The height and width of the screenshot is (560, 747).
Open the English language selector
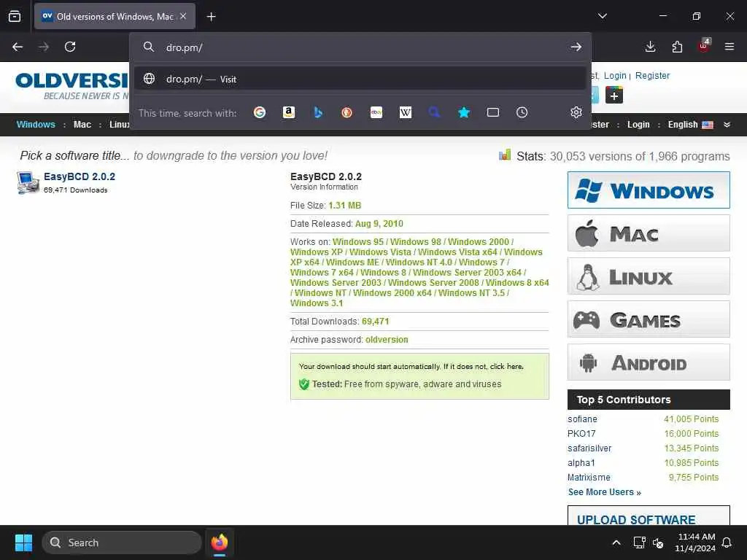(x=690, y=125)
